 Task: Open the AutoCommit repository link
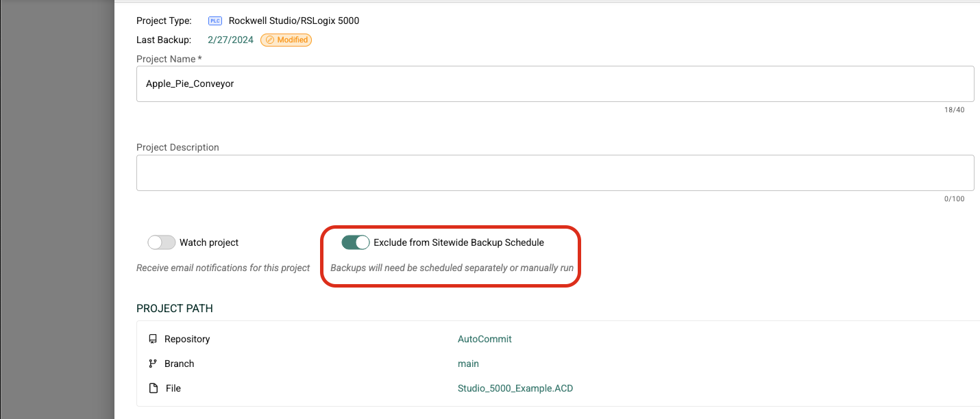click(485, 339)
